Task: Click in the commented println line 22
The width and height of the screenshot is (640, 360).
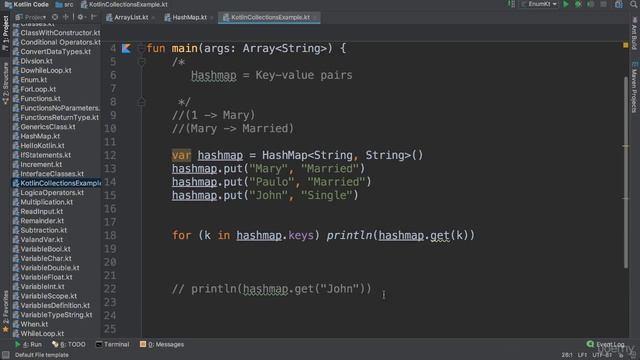Action: [x=271, y=289]
